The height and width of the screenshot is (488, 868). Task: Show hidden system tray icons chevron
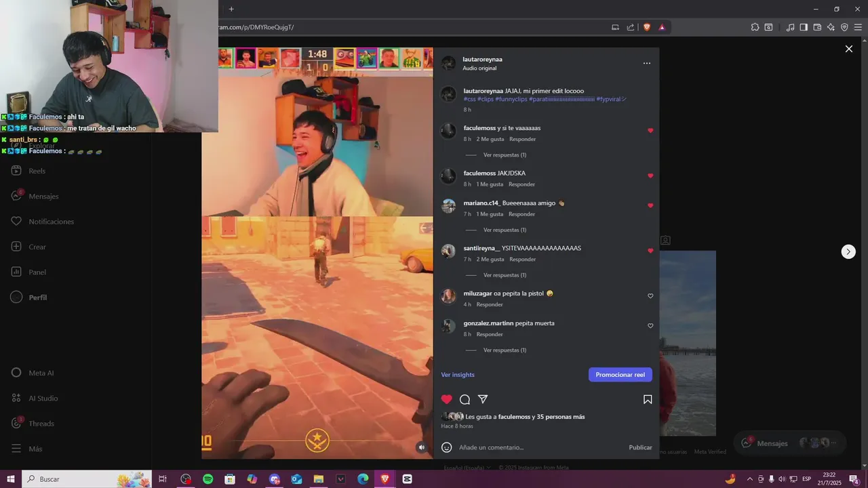pyautogui.click(x=749, y=479)
